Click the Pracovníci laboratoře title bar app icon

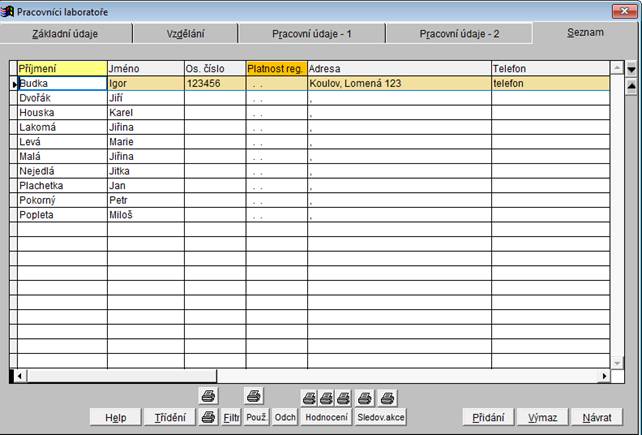9,11
